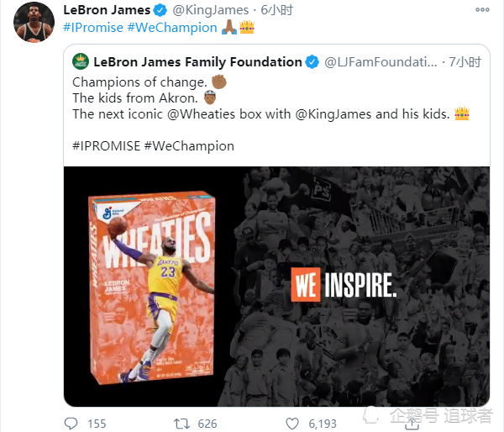Open the #IPromise hashtag in main tweet

pyautogui.click(x=93, y=27)
